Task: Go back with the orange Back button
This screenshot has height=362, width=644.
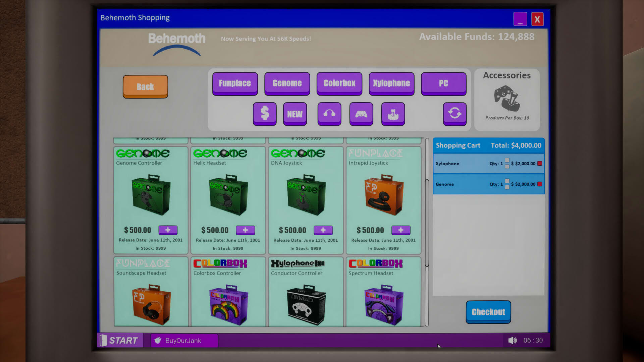Action: [x=145, y=86]
